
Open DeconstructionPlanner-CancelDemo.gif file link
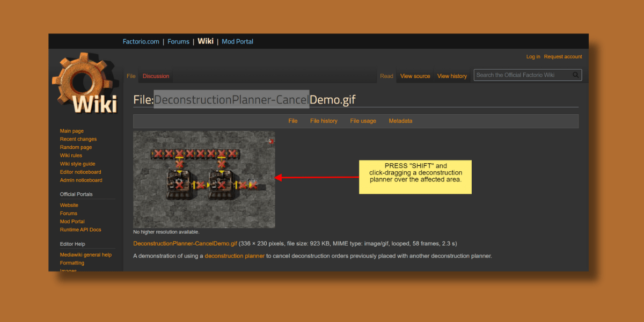click(185, 244)
